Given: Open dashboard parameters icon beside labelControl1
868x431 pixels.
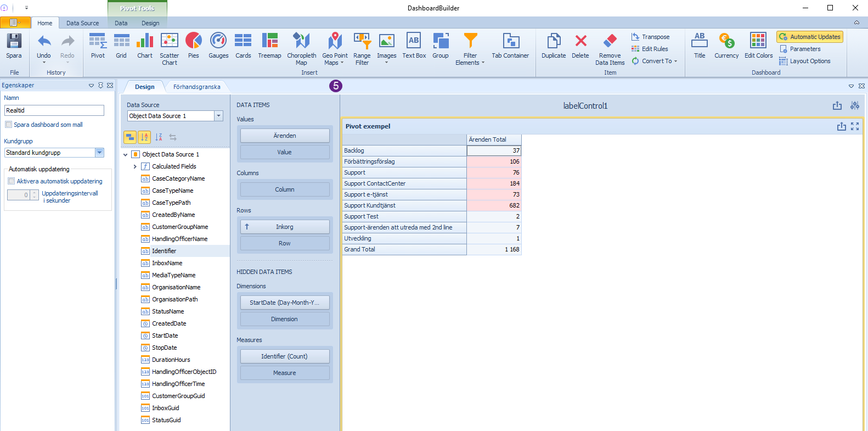Looking at the screenshot, I should pos(855,105).
